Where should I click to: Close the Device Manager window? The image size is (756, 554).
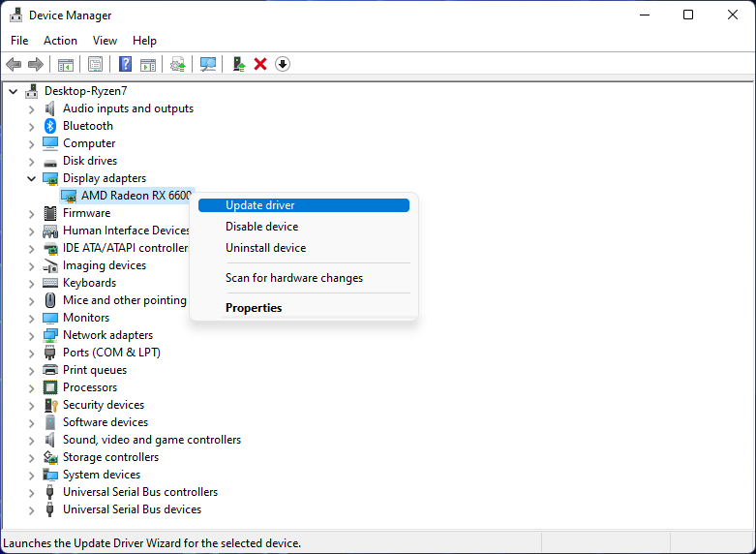pyautogui.click(x=733, y=15)
